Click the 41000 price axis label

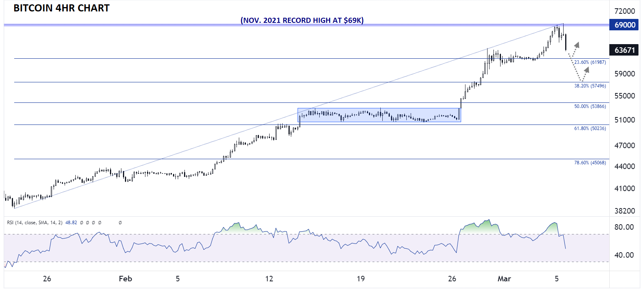pyautogui.click(x=625, y=188)
